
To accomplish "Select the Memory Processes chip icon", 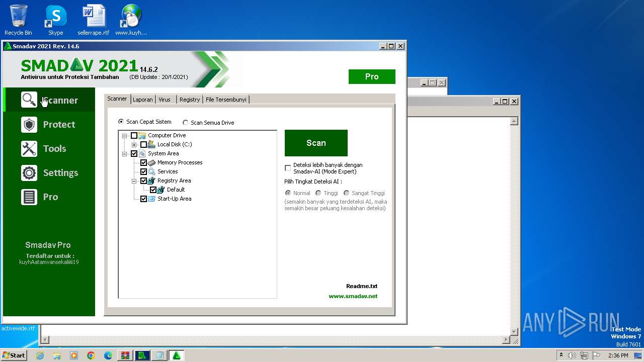I will point(151,162).
